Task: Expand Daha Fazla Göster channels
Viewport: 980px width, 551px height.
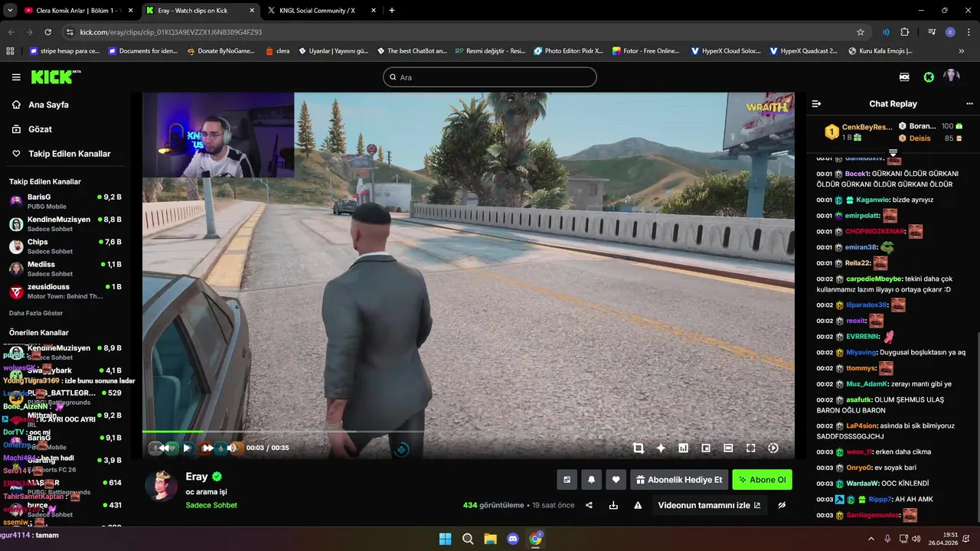Action: 36,313
